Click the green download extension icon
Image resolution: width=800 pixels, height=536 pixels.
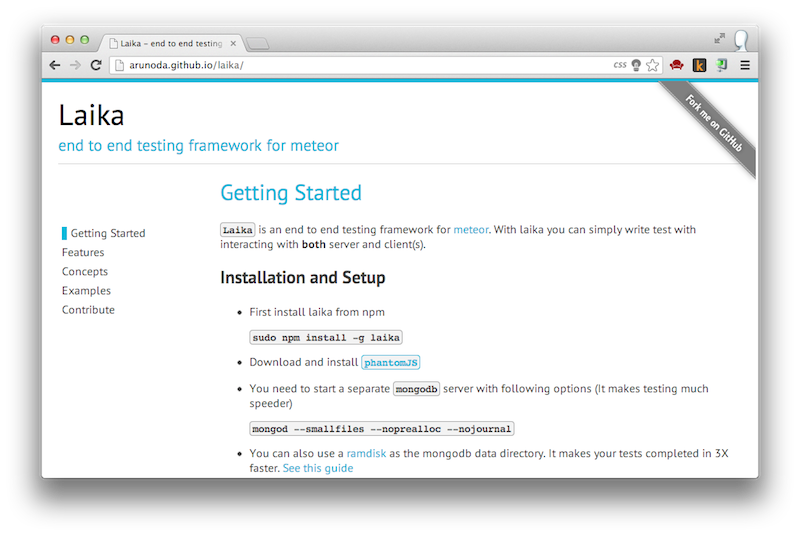[x=721, y=65]
